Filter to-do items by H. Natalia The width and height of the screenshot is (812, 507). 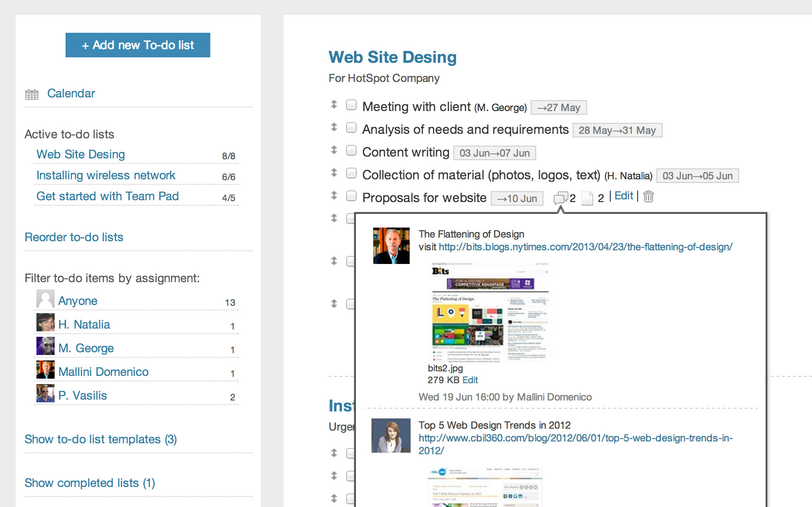click(84, 324)
